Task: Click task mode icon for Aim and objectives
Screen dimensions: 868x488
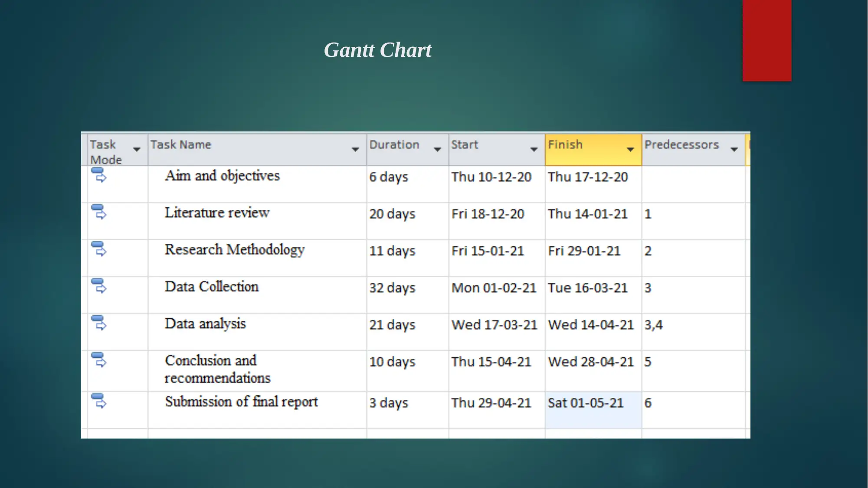Action: pyautogui.click(x=99, y=175)
